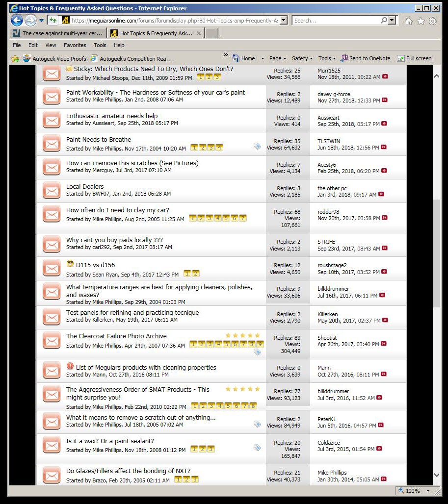
Task: Open the Favorites menu
Action: 75,45
